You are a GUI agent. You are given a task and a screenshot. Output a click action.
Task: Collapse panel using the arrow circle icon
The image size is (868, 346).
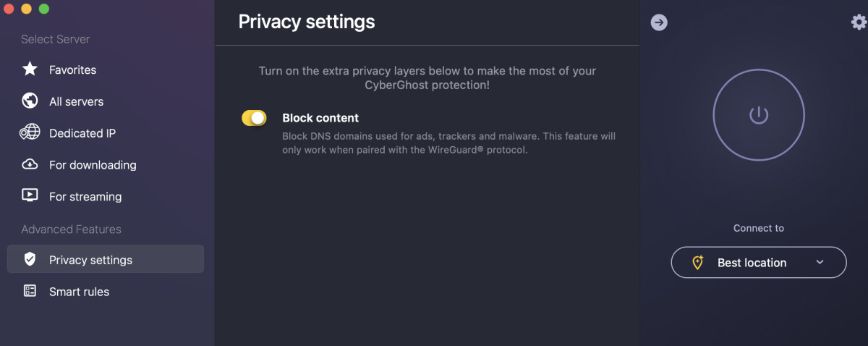click(x=659, y=22)
